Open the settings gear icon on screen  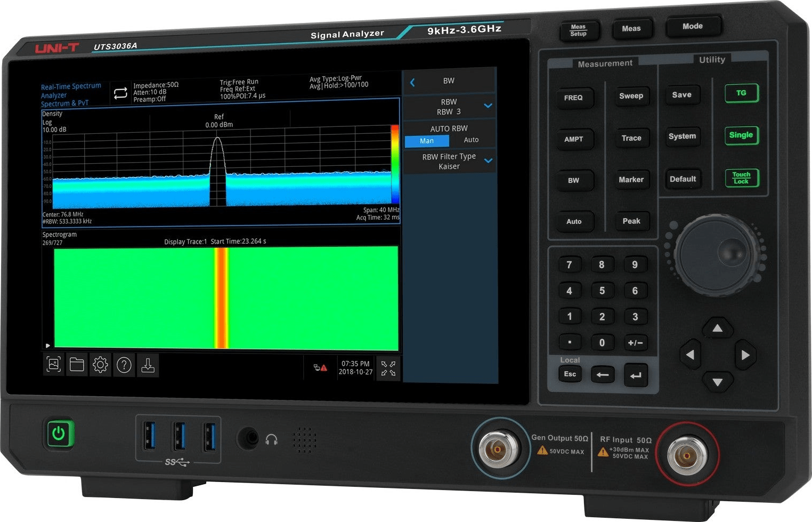[100, 365]
